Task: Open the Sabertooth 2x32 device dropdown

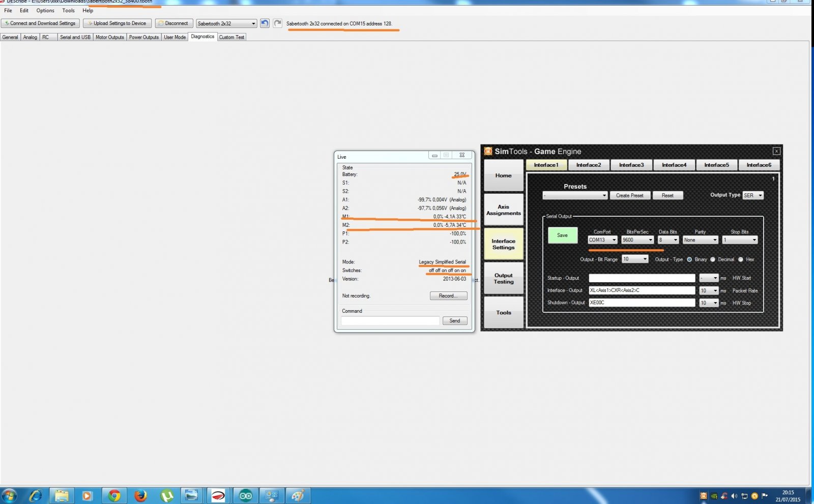Action: (226, 23)
